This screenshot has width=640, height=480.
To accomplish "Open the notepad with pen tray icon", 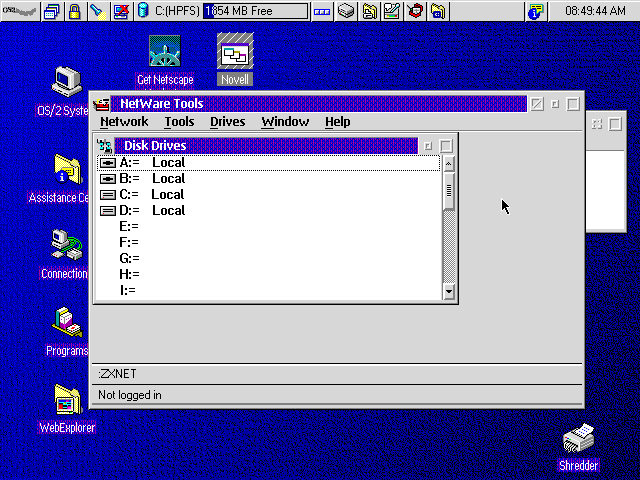I will [x=392, y=11].
